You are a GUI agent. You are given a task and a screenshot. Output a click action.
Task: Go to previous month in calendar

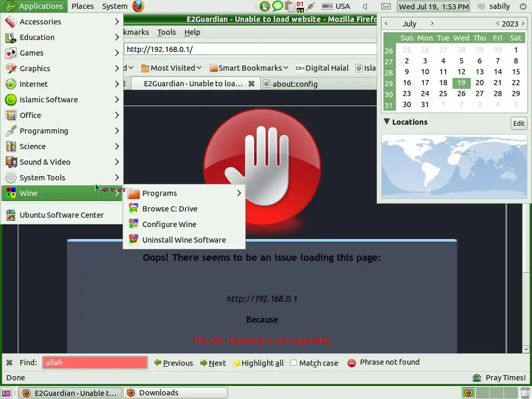click(x=386, y=24)
